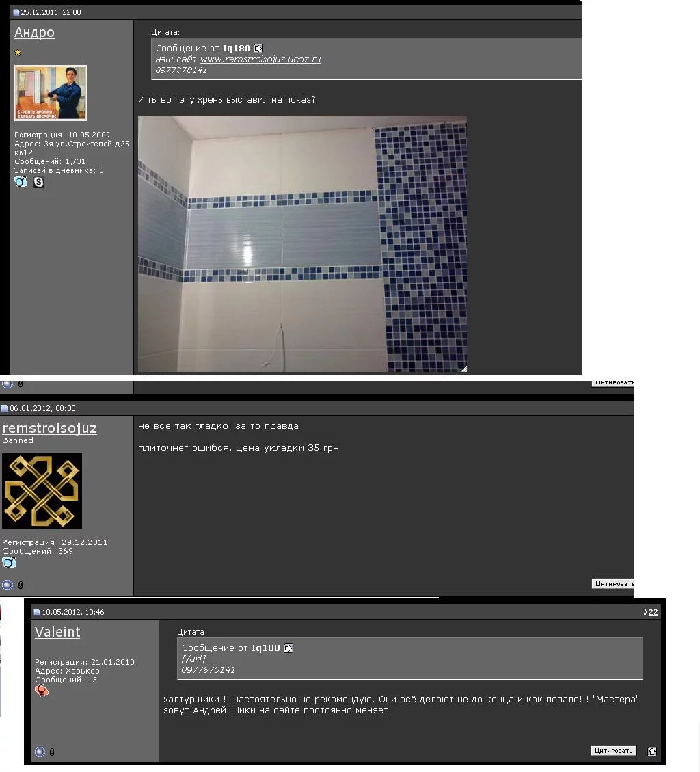
Task: View original Iq180 post from Андро's quote
Action: (258, 49)
